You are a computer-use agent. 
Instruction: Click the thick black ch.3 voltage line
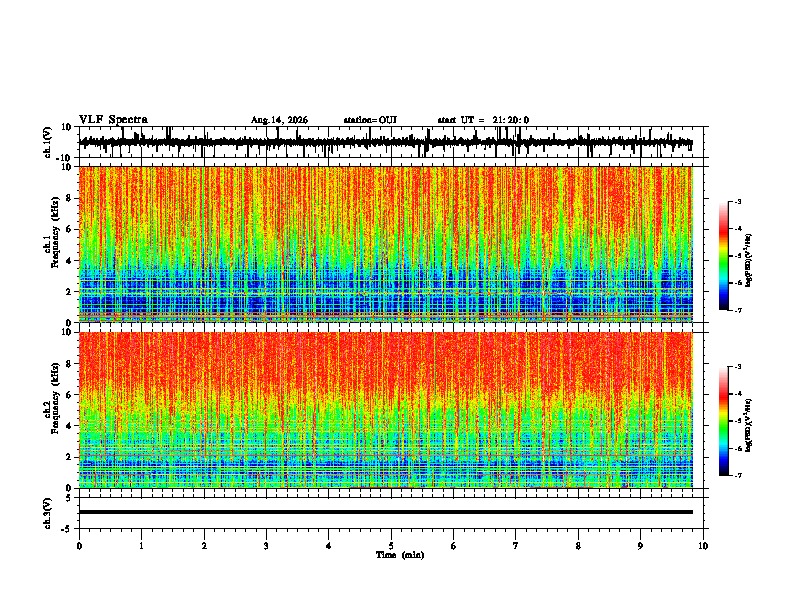coord(386,512)
